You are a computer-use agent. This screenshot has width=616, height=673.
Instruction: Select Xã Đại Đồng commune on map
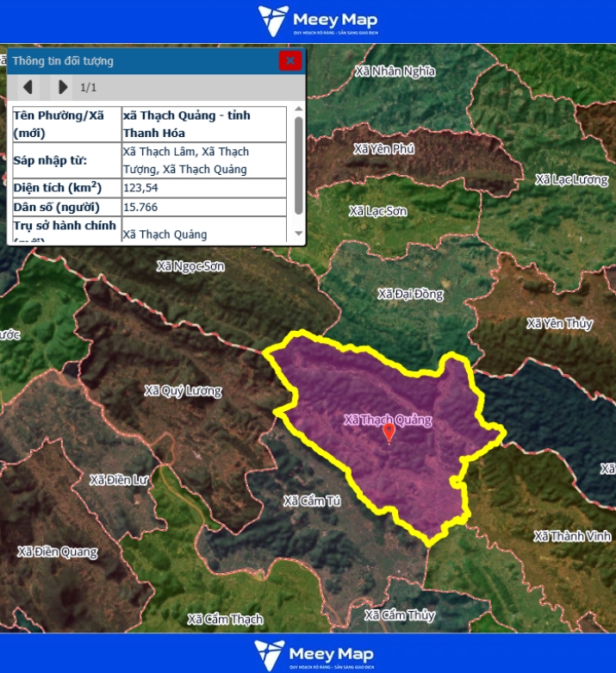[x=410, y=295]
